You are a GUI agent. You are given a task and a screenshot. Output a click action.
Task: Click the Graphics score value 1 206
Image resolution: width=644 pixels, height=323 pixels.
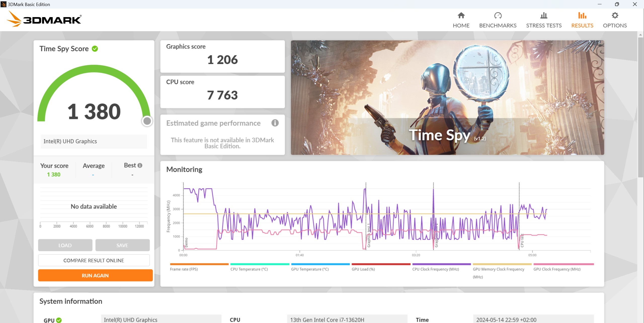point(222,60)
